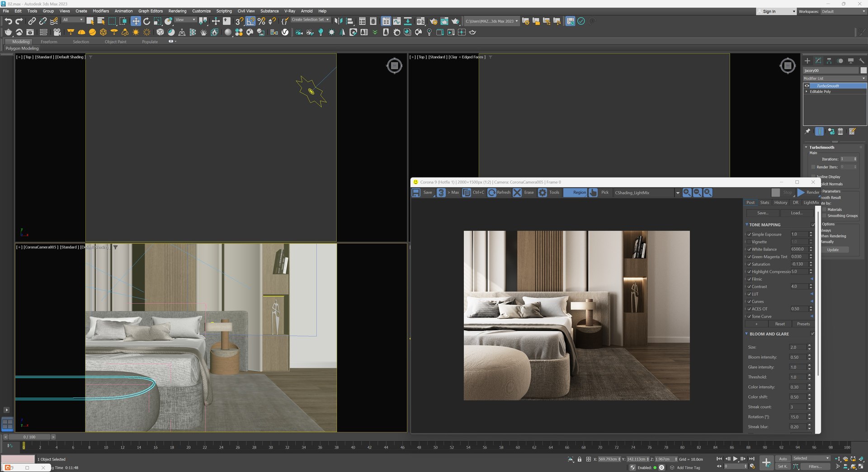The height and width of the screenshot is (472, 868).
Task: Switch to the History tab
Action: [x=780, y=203]
